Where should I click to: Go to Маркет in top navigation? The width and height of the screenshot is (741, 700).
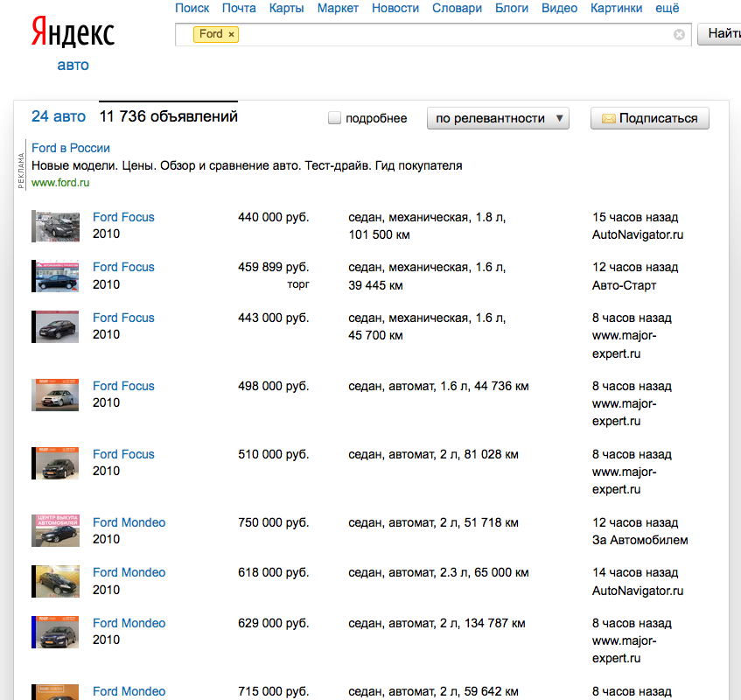[338, 8]
